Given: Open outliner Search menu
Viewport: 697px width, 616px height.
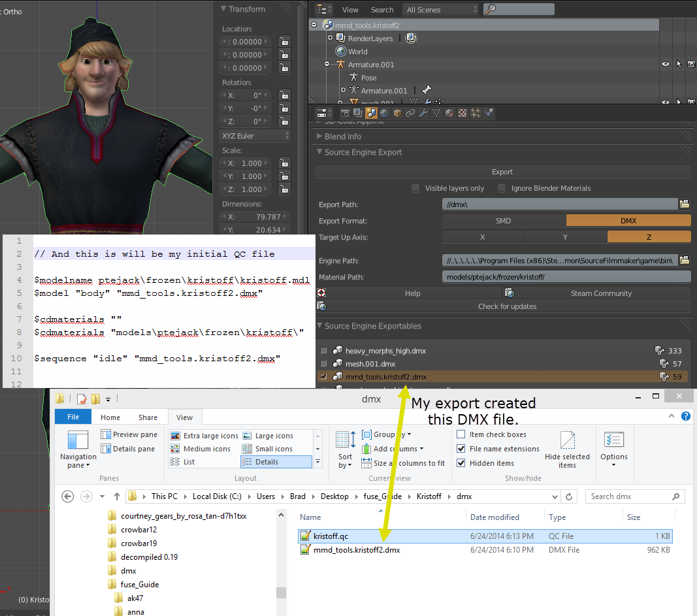Looking at the screenshot, I should pos(382,9).
